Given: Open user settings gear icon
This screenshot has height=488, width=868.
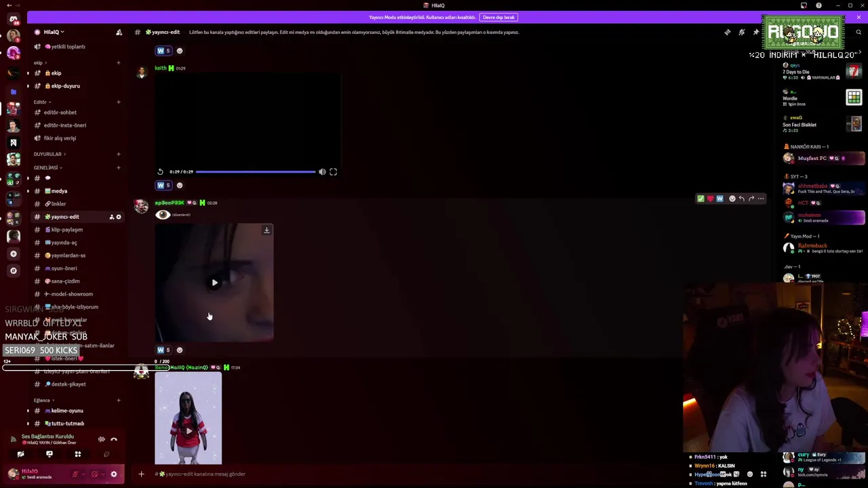Looking at the screenshot, I should 114,474.
